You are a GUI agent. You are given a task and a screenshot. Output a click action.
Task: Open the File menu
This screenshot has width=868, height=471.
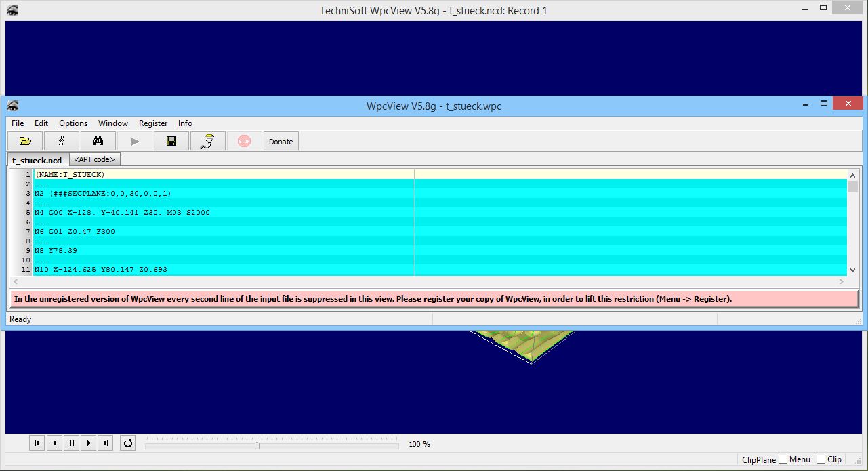click(18, 123)
